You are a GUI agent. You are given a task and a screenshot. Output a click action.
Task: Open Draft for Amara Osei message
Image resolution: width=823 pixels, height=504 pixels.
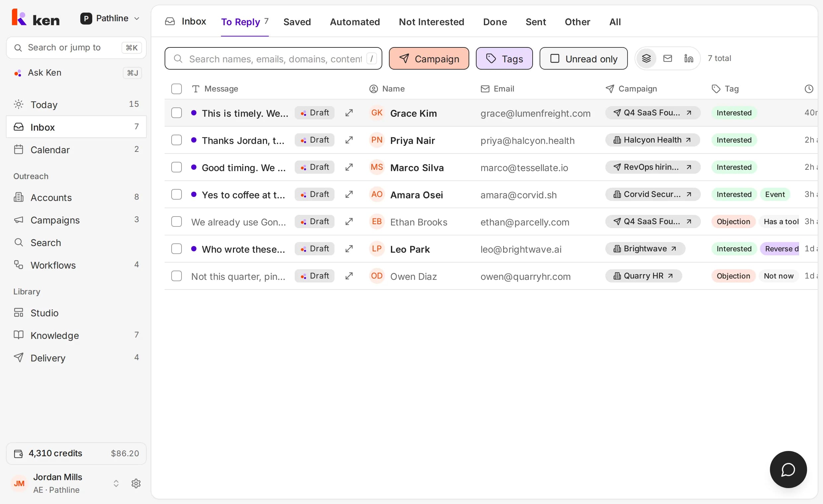314,194
